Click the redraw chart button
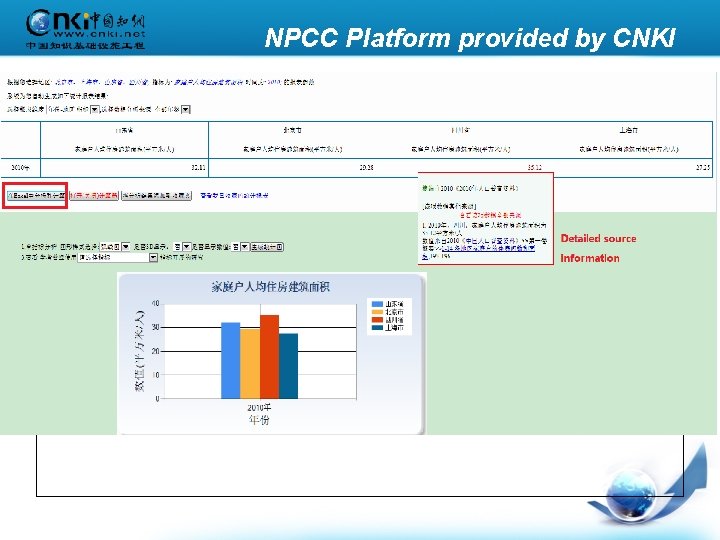 (x=267, y=247)
